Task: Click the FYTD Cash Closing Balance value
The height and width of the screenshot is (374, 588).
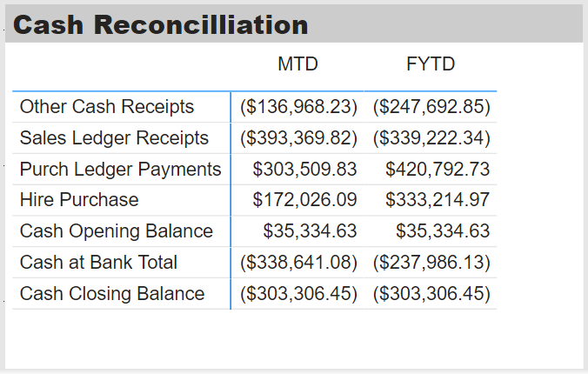Action: coord(431,294)
